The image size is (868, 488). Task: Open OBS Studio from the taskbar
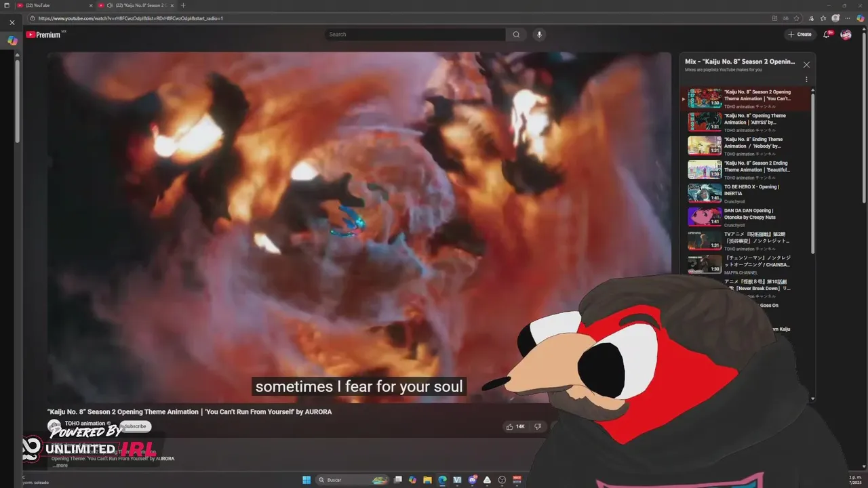pos(502,480)
